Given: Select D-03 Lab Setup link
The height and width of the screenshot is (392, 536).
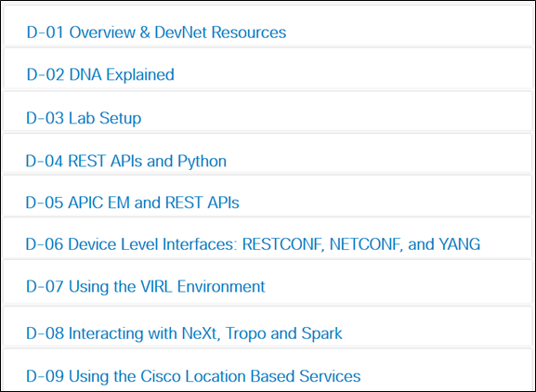Looking at the screenshot, I should [x=84, y=118].
